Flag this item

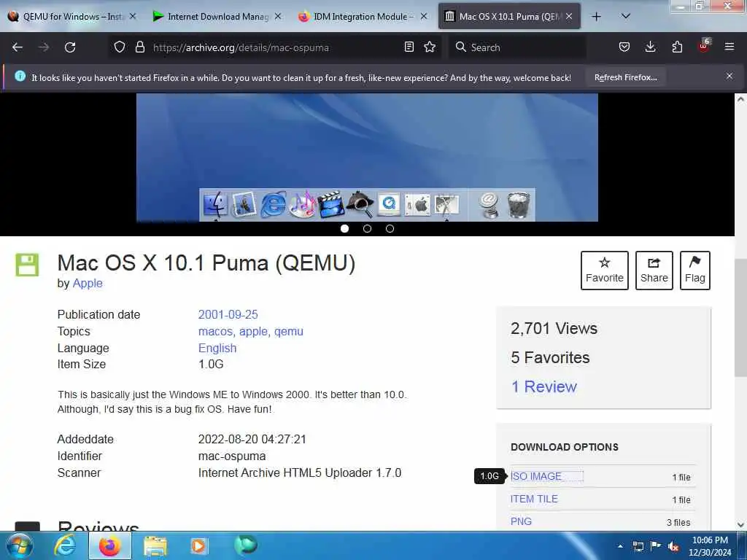(x=695, y=270)
